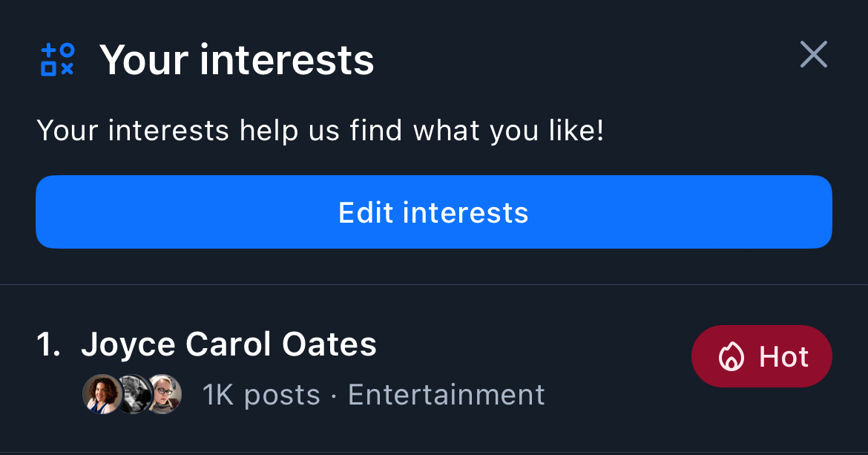This screenshot has height=455, width=868.
Task: Click the circle shape in interests icon
Action: pyautogui.click(x=67, y=50)
